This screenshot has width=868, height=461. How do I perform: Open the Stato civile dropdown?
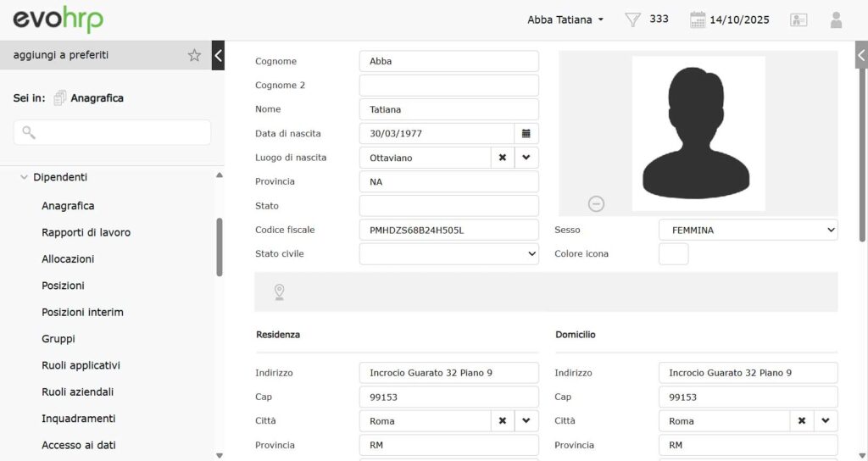449,253
